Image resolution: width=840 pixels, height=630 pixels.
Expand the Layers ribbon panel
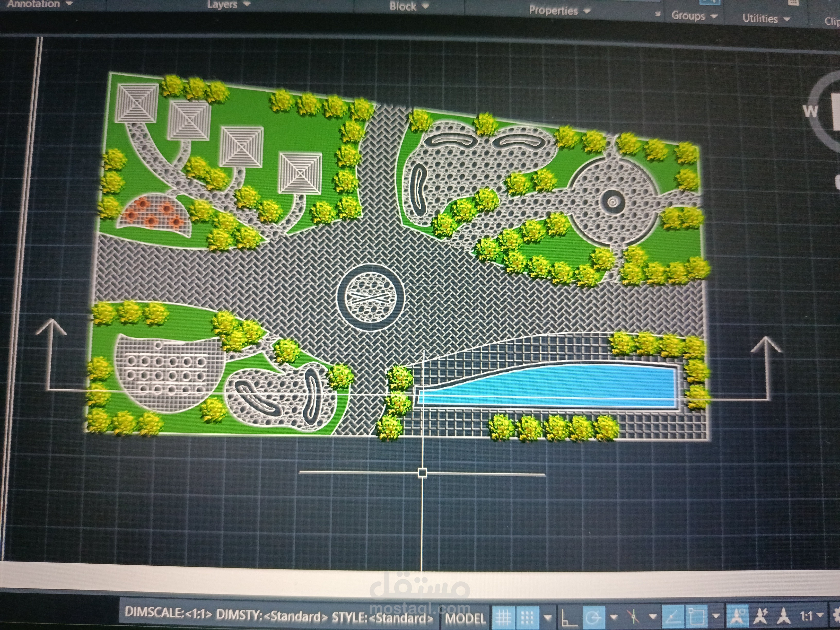229,5
